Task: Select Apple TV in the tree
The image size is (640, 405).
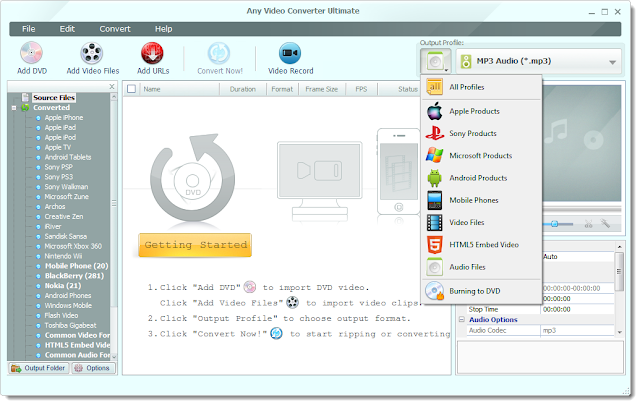Action: (58, 147)
